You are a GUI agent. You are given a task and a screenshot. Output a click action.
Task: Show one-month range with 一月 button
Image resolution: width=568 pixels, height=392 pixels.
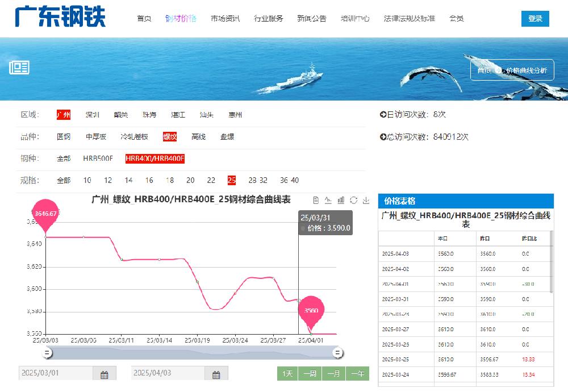pyautogui.click(x=334, y=373)
